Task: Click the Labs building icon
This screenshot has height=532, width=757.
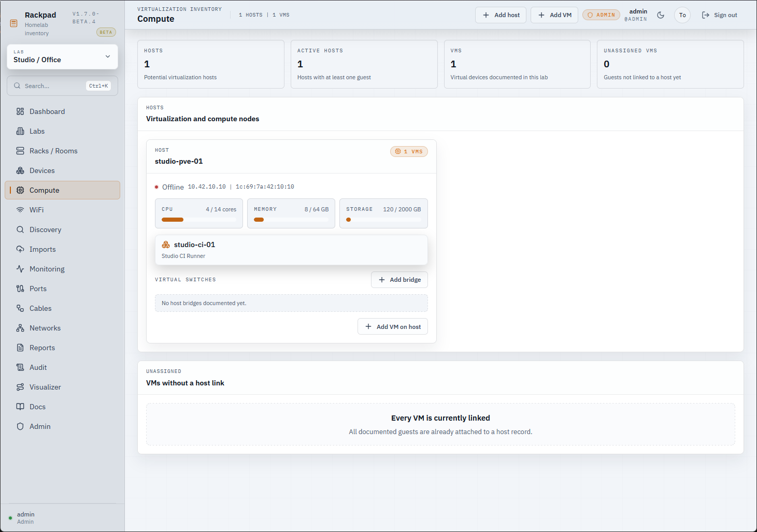Action: click(20, 131)
